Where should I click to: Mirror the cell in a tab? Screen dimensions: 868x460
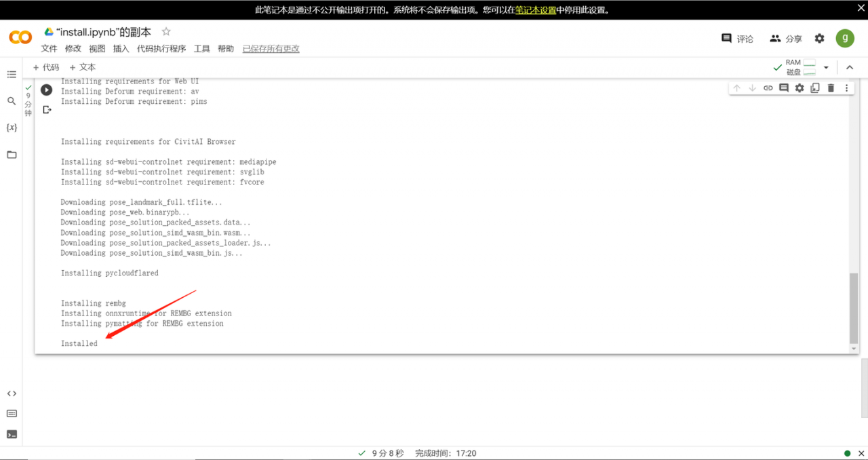(x=815, y=88)
